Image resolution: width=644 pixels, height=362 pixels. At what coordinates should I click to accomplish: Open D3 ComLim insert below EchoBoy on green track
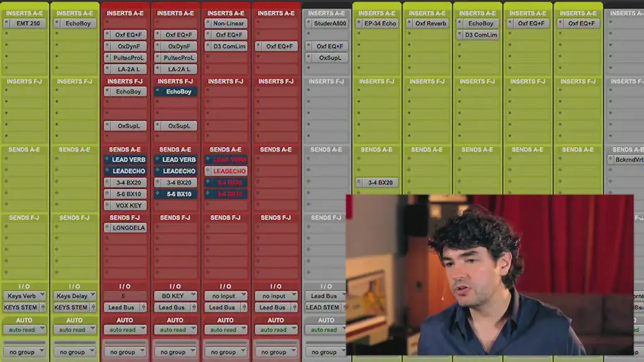click(480, 35)
